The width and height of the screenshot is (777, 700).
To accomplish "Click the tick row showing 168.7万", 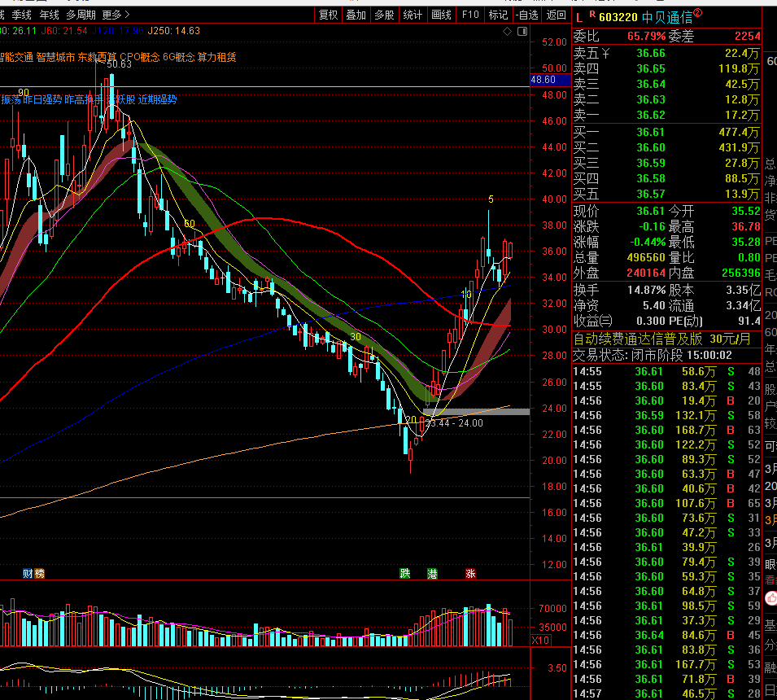I will [x=666, y=430].
